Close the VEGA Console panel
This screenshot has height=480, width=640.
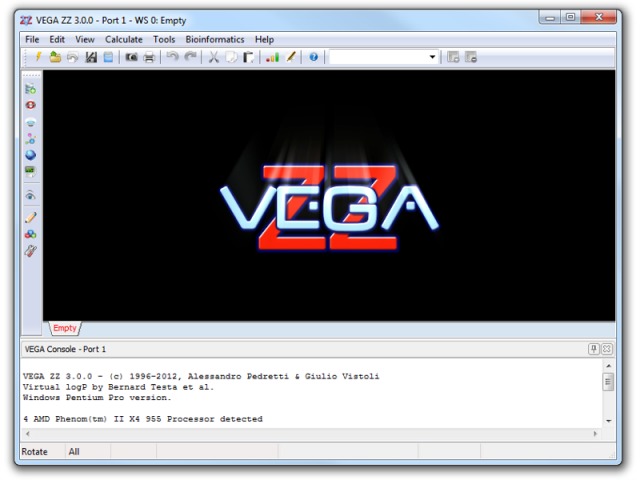(607, 349)
